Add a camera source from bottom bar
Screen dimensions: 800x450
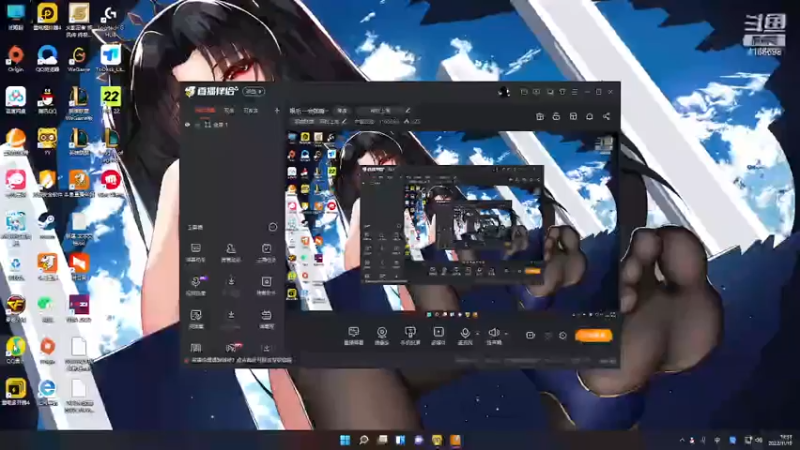(x=382, y=336)
